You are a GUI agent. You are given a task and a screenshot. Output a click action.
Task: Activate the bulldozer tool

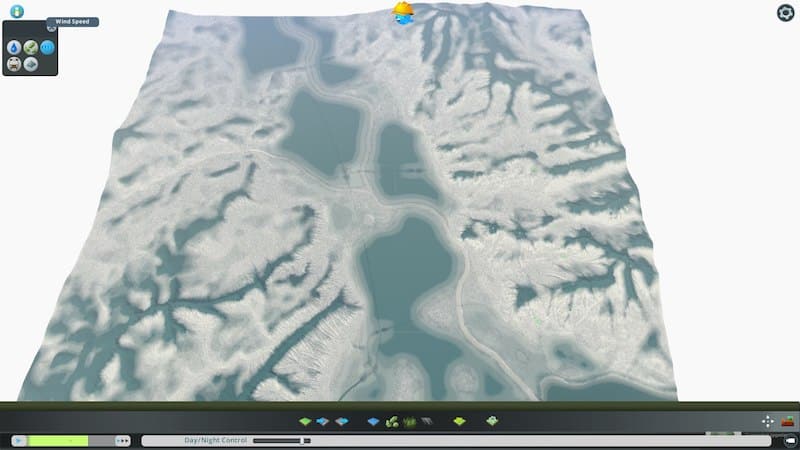pyautogui.click(x=787, y=422)
